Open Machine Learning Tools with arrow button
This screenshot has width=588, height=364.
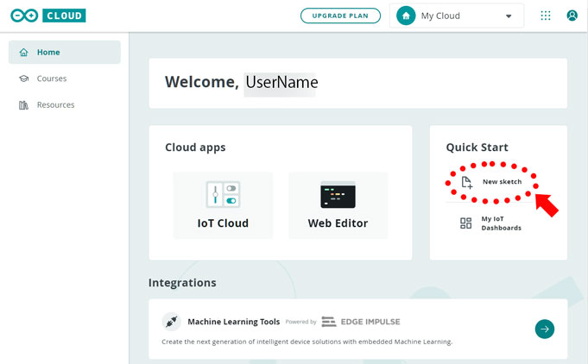545,329
